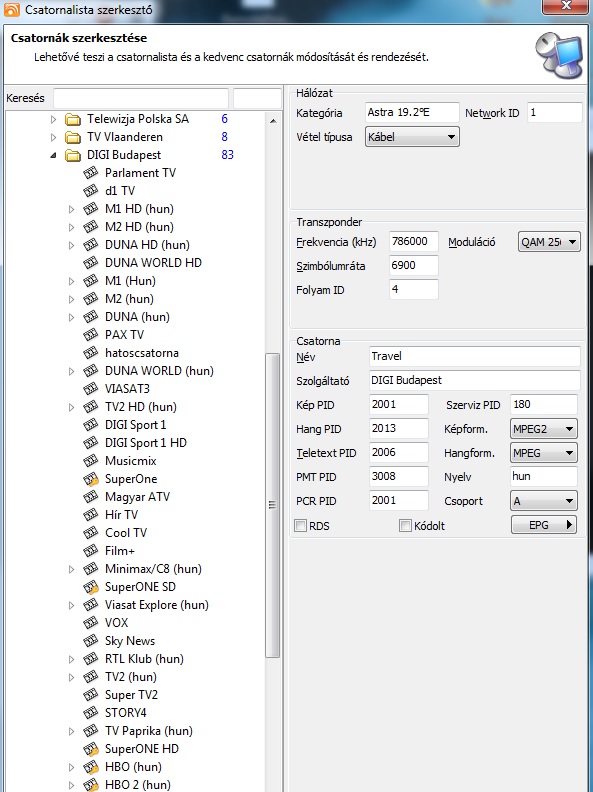This screenshot has height=792, width=593.
Task: Click the Telewizja Polska SA folder icon
Action: pyautogui.click(x=73, y=119)
